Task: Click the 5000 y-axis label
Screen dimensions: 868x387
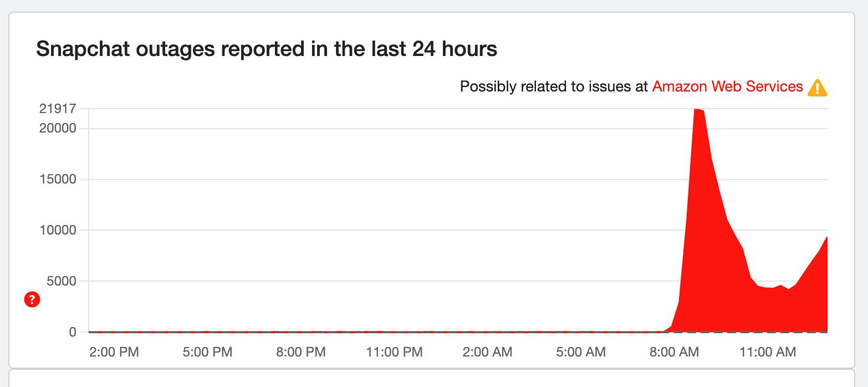Action: [x=60, y=281]
